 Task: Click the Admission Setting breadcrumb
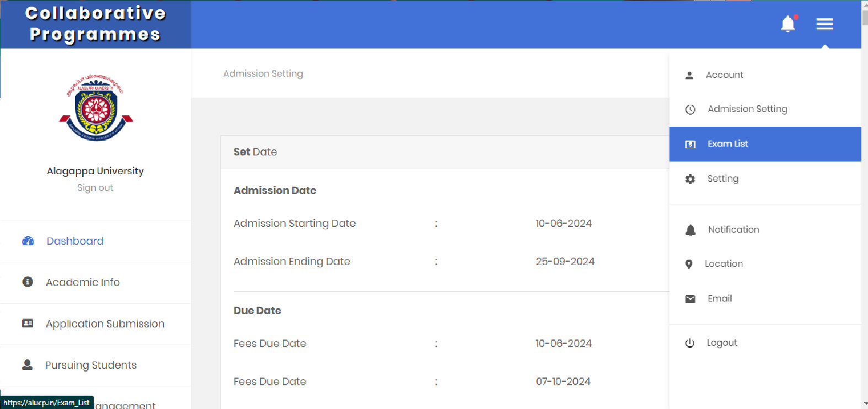coord(263,73)
